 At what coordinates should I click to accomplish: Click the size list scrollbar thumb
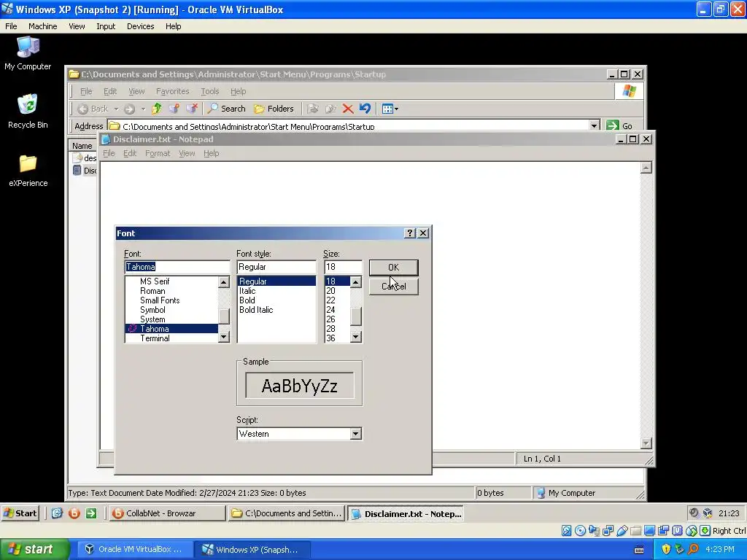[355, 316]
